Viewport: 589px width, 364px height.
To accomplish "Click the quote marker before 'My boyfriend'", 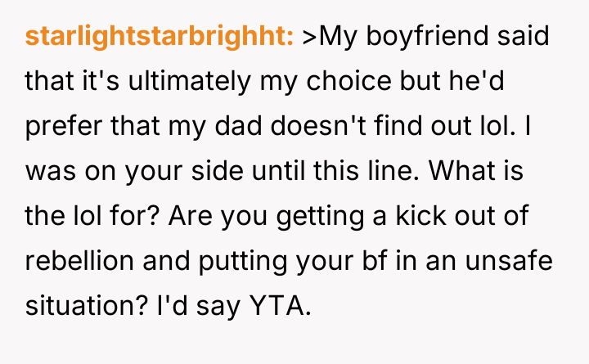I will click(x=308, y=38).
